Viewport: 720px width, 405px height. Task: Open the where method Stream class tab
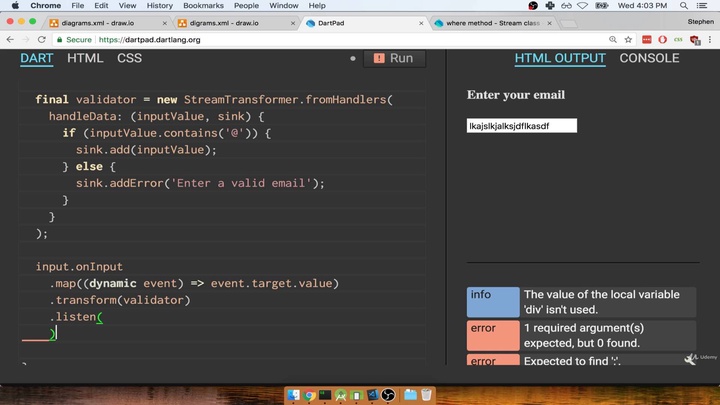point(491,22)
